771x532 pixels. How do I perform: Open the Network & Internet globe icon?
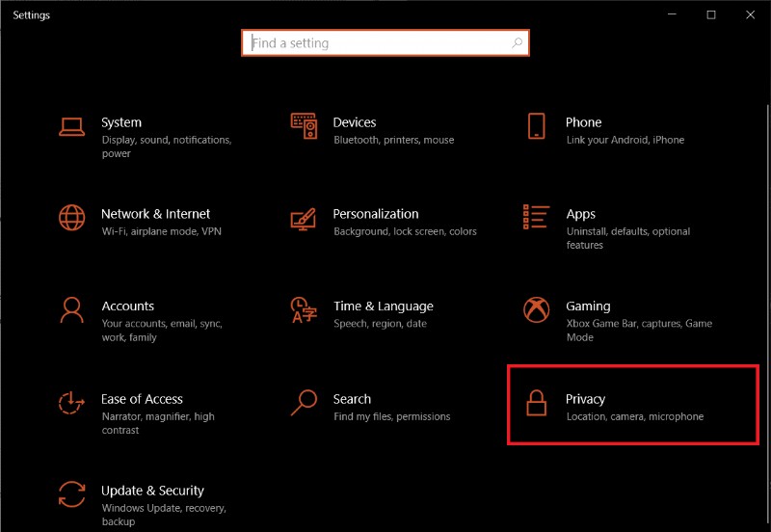tap(71, 217)
